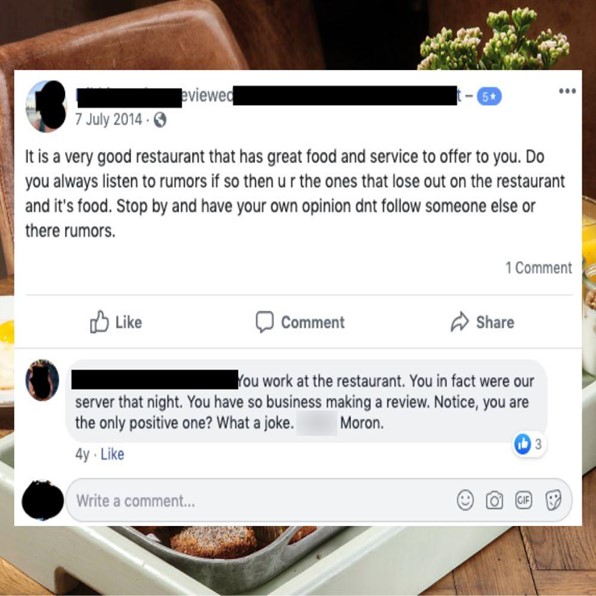
Task: Open the sticker picker icon
Action: point(553,500)
